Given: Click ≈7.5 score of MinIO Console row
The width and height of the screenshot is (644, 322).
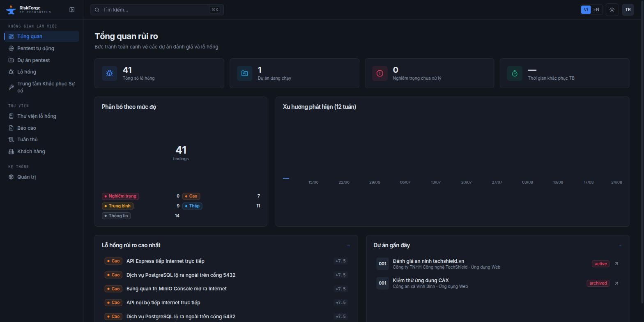Looking at the screenshot, I should pos(341,289).
